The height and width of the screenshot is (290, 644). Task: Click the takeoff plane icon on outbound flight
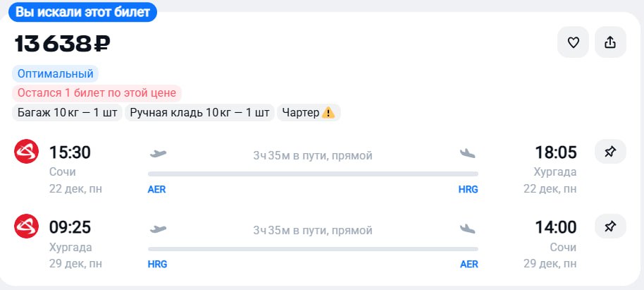(x=159, y=154)
